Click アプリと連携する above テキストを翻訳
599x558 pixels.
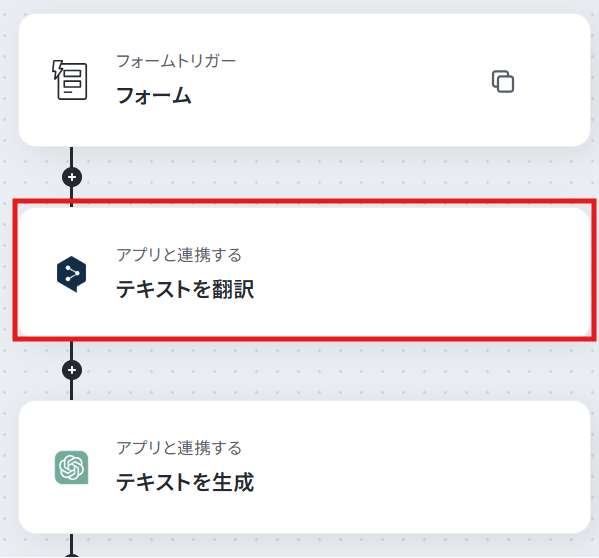pos(179,255)
